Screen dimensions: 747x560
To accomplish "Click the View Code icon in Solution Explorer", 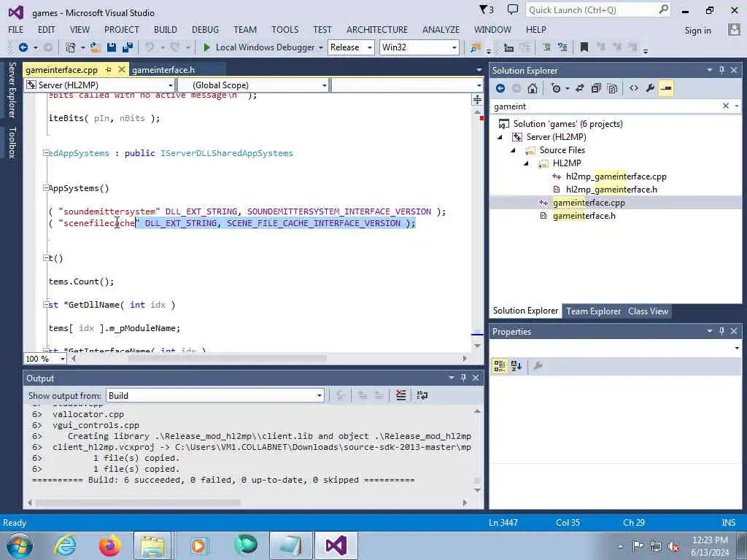I will tap(634, 88).
